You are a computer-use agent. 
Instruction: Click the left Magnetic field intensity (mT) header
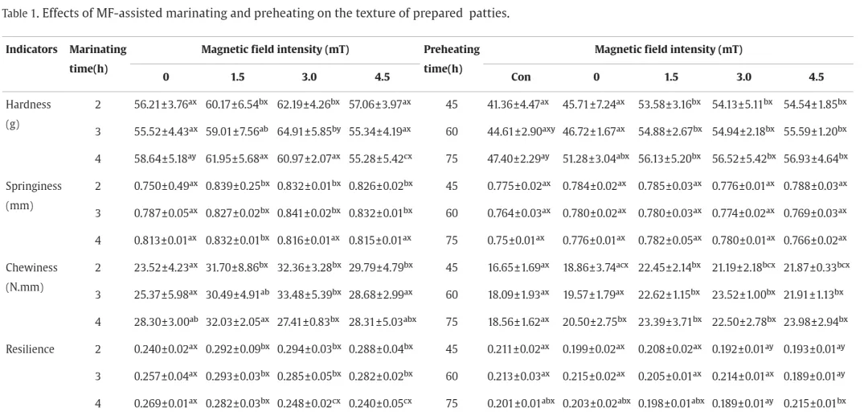tap(275, 49)
